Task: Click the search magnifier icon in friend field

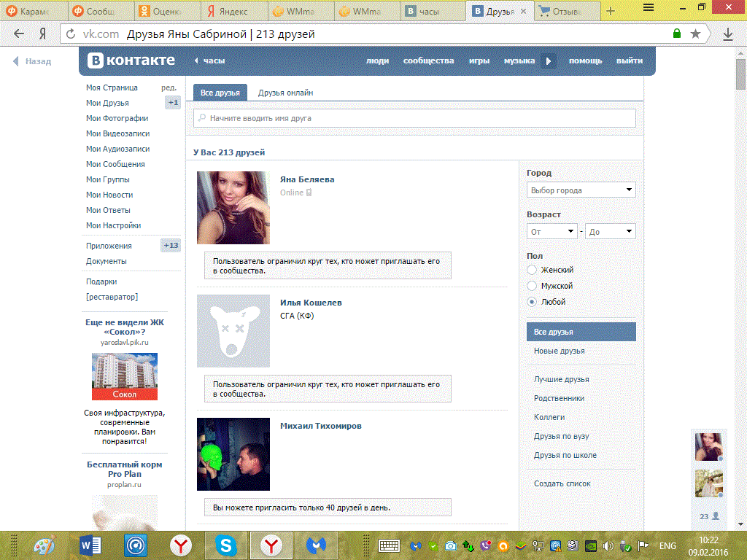Action: click(x=202, y=117)
